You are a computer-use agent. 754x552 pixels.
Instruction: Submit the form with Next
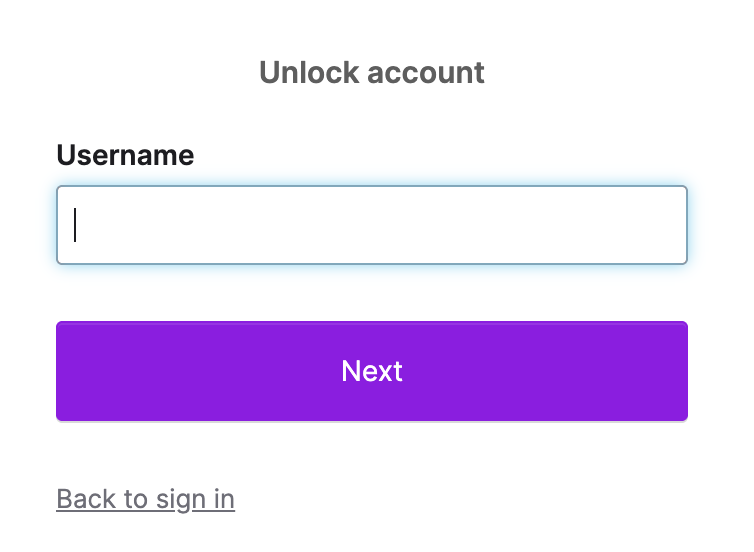[x=371, y=371]
